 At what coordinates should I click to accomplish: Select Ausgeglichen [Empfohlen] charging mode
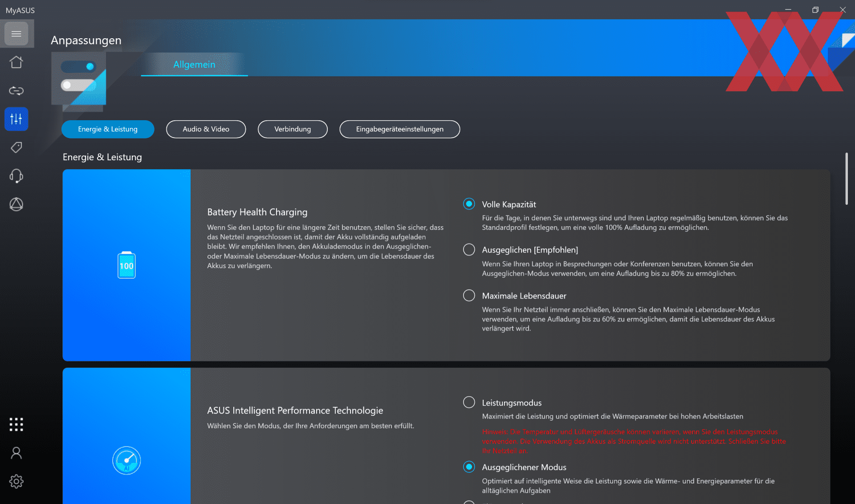(x=469, y=249)
